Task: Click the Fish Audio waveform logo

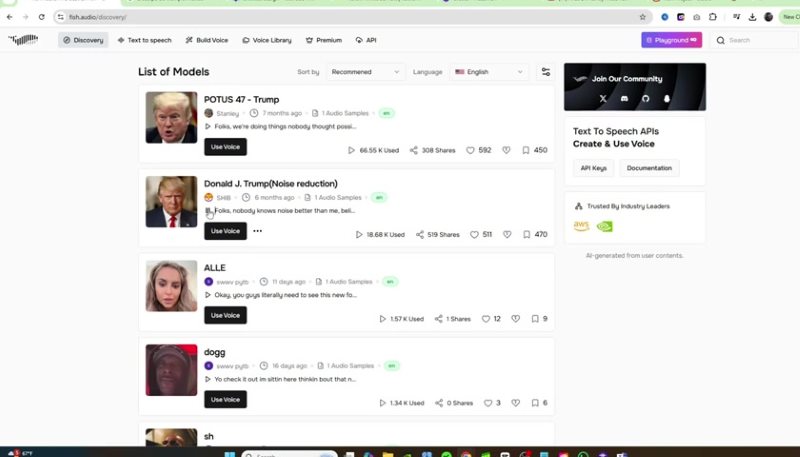Action: pyautogui.click(x=23, y=39)
